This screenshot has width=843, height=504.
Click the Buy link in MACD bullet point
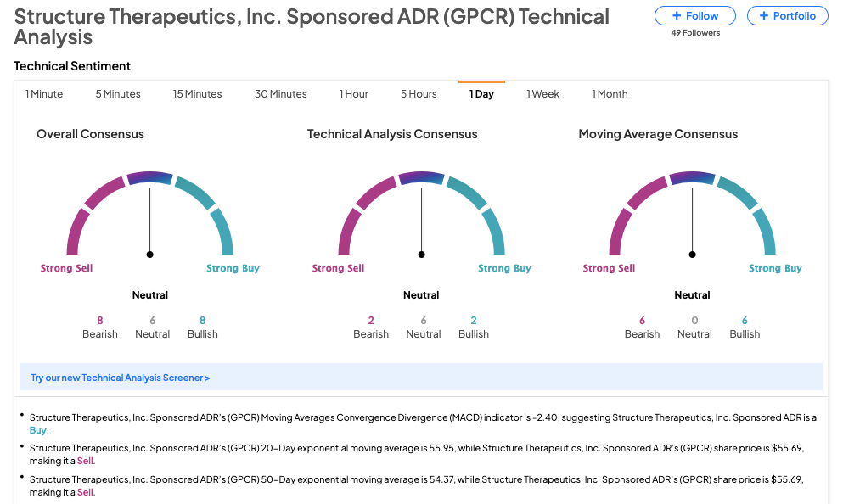tap(37, 430)
